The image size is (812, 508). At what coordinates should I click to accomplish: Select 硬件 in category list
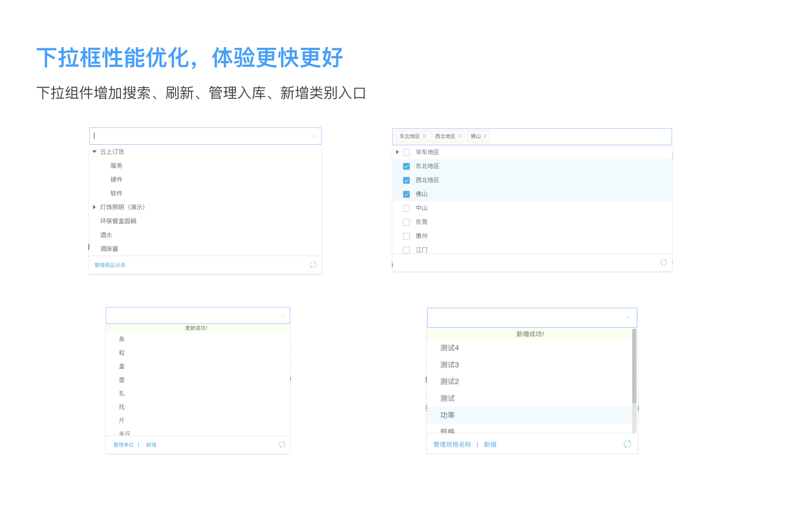[x=116, y=179]
